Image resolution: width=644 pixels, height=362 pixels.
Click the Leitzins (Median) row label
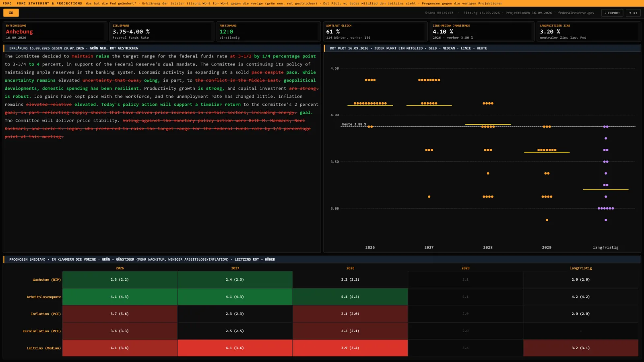pyautogui.click(x=44, y=348)
